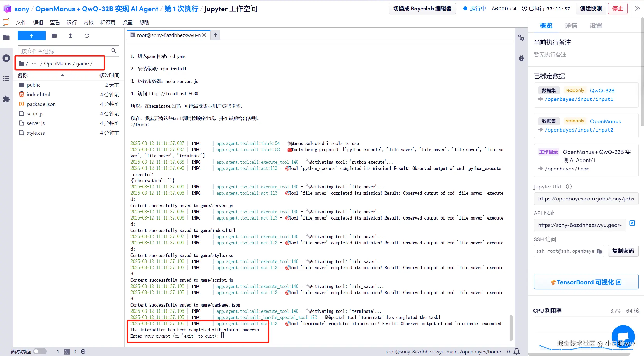Open the 内核 menu
Viewport: 644px width, 356px height.
point(89,23)
